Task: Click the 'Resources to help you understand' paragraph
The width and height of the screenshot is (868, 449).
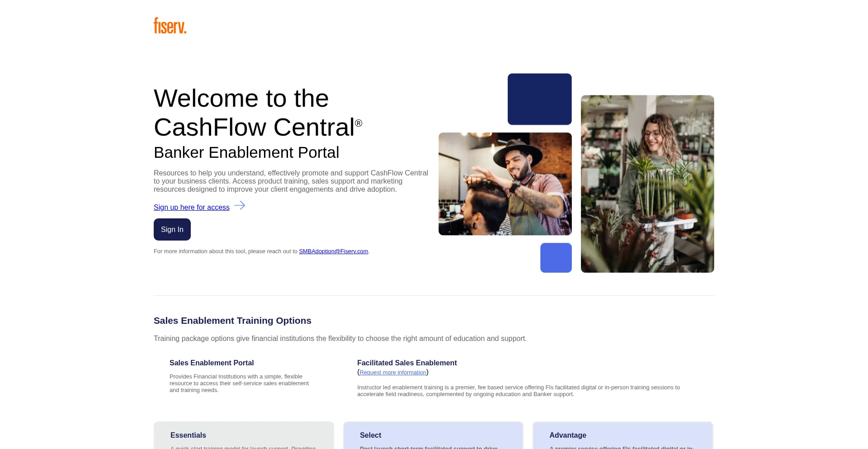Action: (291, 181)
